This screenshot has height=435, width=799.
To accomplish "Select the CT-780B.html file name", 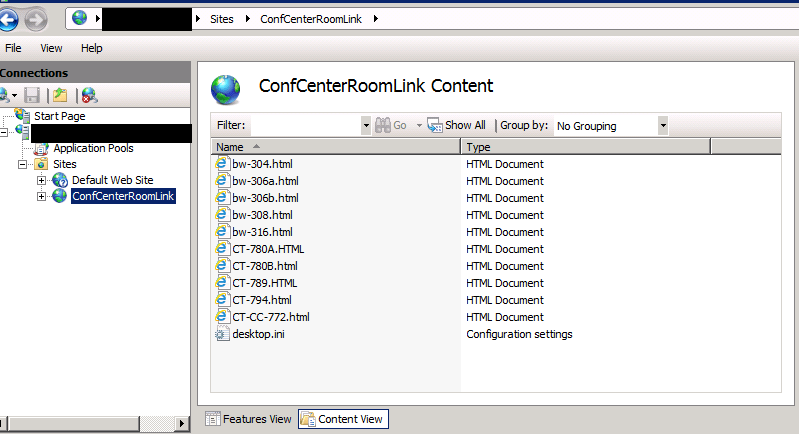I will (x=265, y=266).
